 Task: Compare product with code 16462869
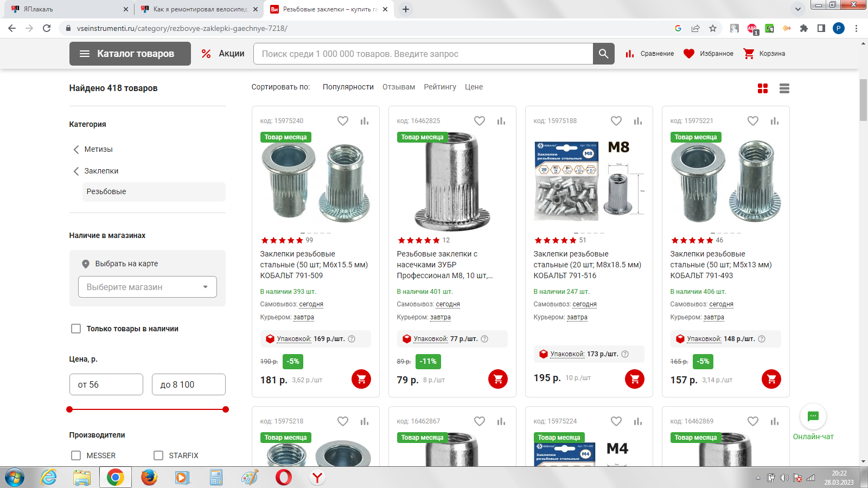[775, 421]
